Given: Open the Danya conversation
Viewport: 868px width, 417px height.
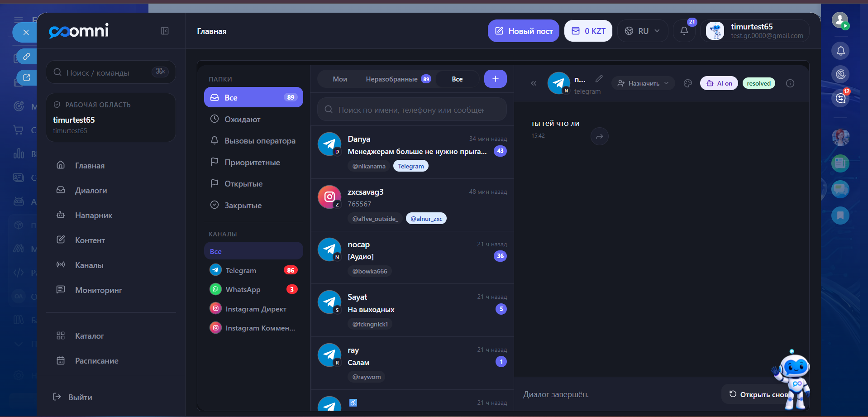Looking at the screenshot, I should click(x=412, y=152).
